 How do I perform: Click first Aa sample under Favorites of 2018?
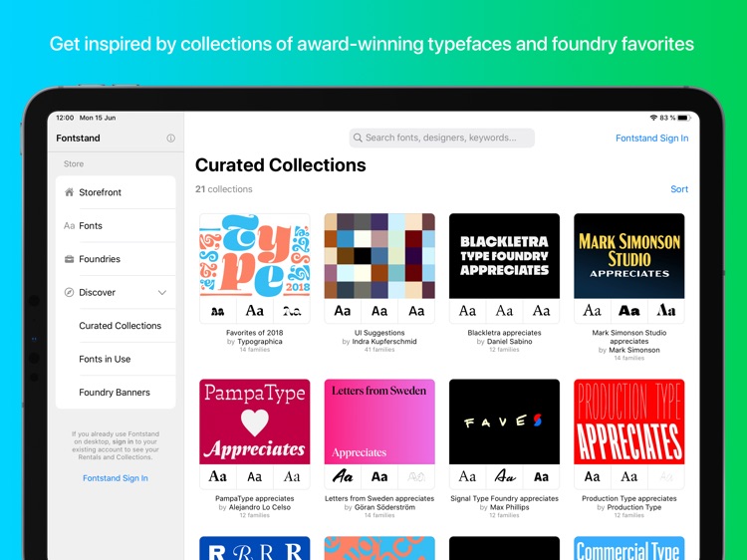tap(218, 311)
